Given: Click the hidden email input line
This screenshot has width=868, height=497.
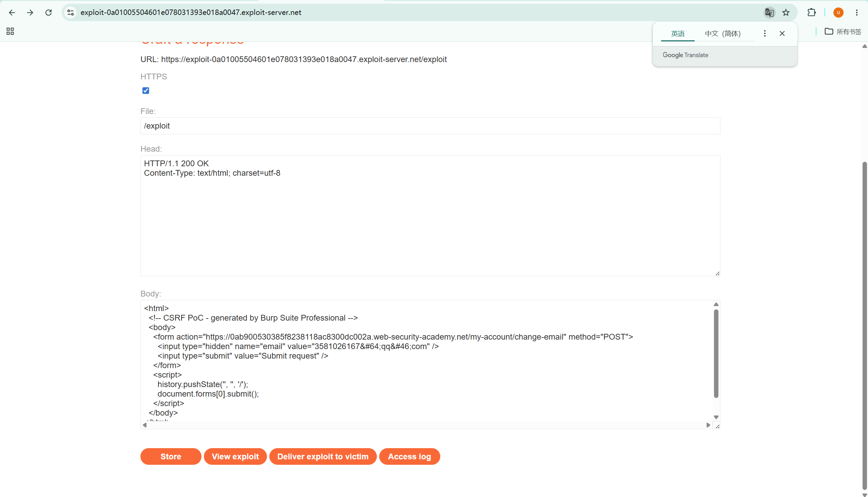Looking at the screenshot, I should [x=298, y=346].
